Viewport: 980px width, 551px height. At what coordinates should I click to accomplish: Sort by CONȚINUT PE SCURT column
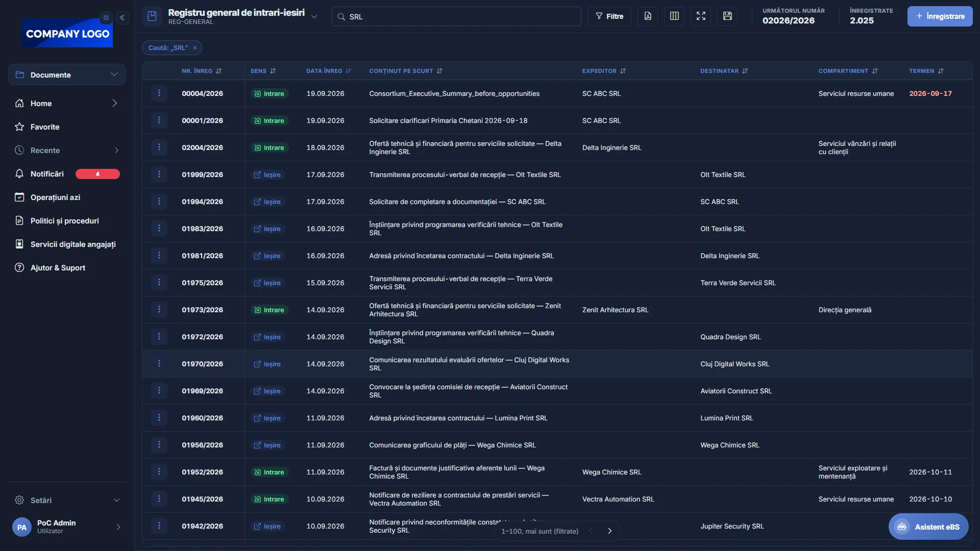coord(405,71)
